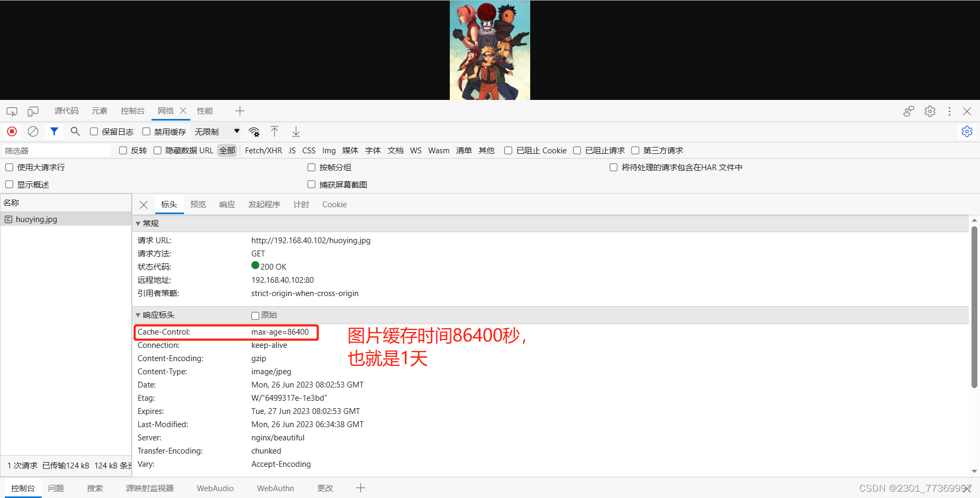
Task: Close the DevTools panel
Action: [x=967, y=111]
